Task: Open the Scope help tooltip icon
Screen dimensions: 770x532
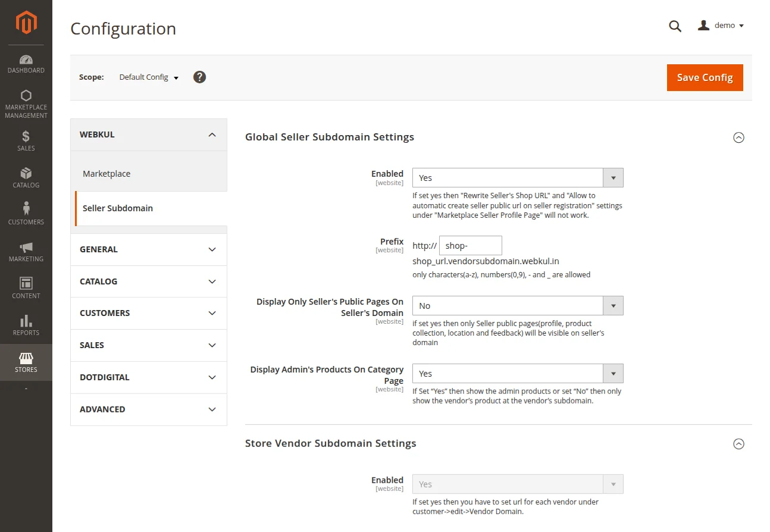Action: coord(199,77)
